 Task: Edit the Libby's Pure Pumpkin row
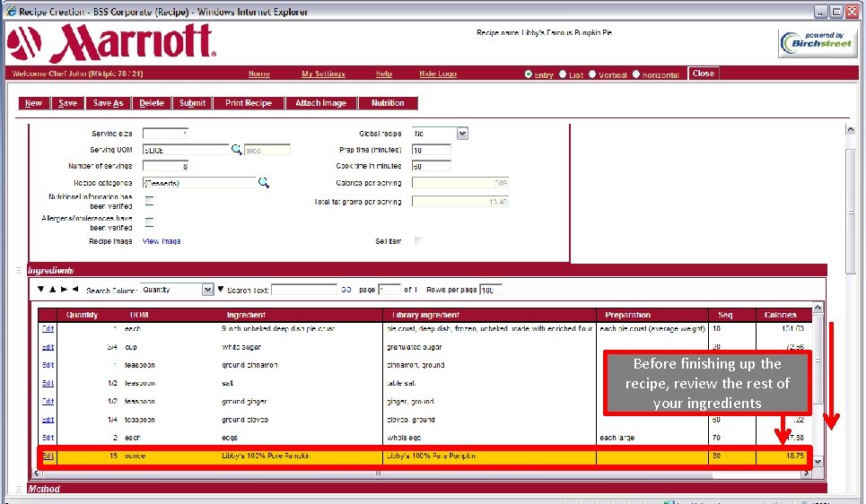(48, 456)
